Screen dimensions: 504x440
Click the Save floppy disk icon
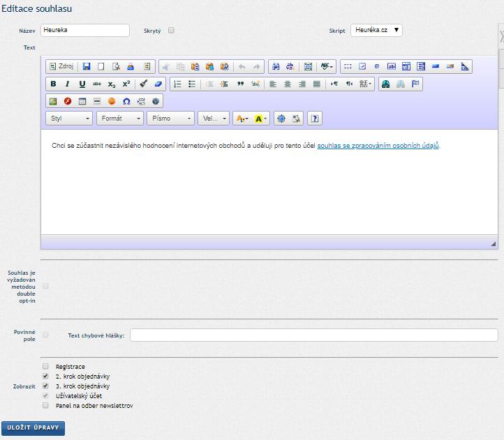[x=87, y=67]
